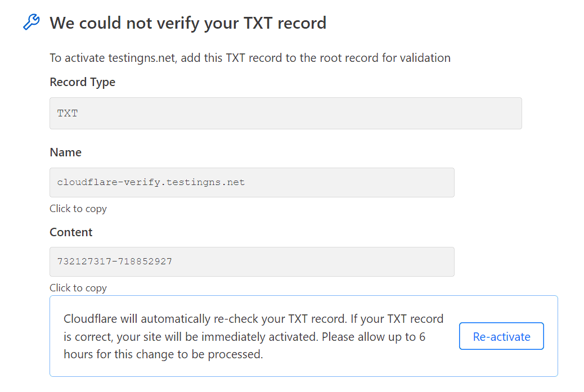Copy the 732127317-718852927 content field
Image resolution: width=584 pixels, height=392 pixels.
[x=252, y=262]
